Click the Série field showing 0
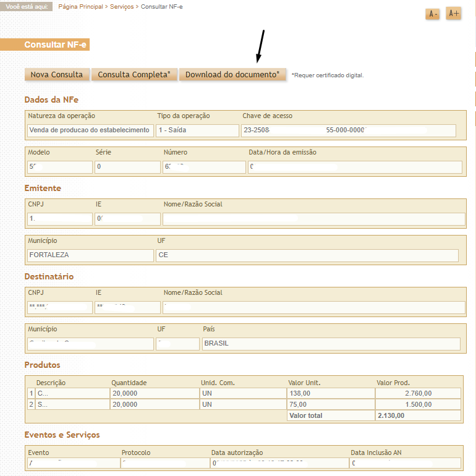Screen dimensions: 476x476 pyautogui.click(x=127, y=167)
